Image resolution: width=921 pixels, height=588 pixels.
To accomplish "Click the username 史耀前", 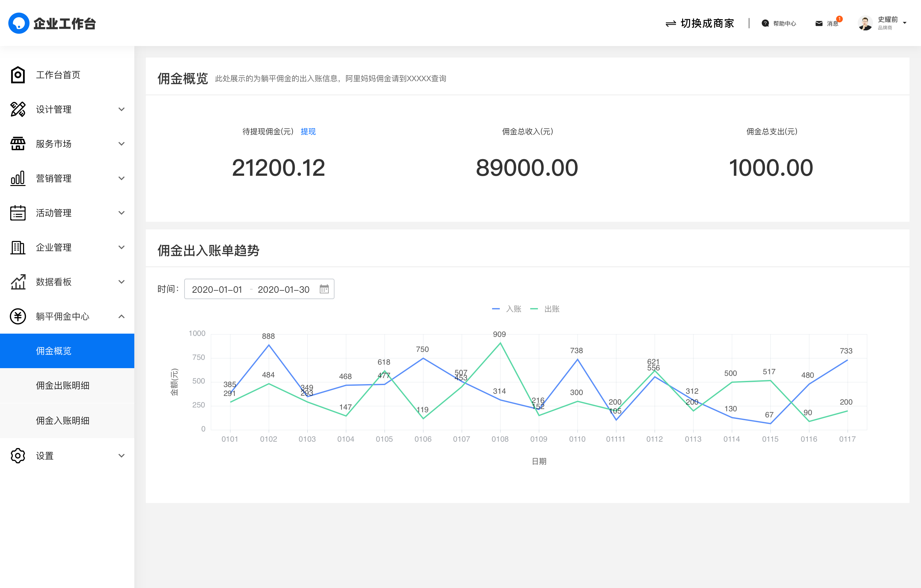I will (x=887, y=19).
